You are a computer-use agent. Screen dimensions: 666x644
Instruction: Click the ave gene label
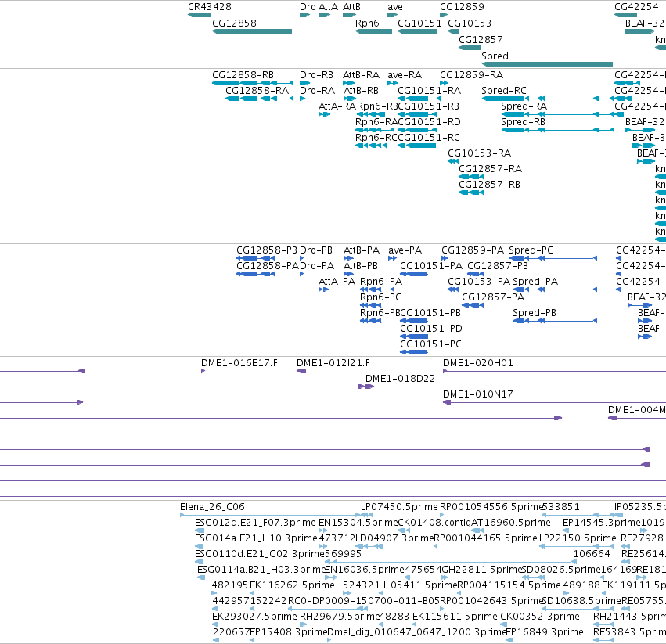tap(395, 7)
